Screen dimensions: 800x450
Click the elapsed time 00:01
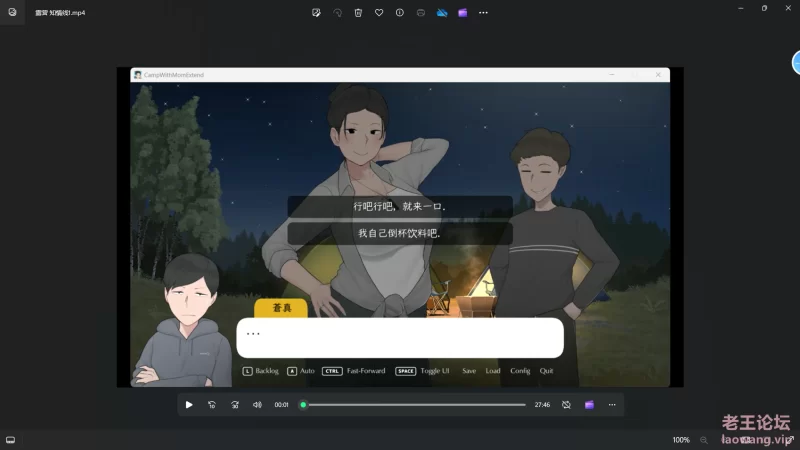[x=281, y=405]
